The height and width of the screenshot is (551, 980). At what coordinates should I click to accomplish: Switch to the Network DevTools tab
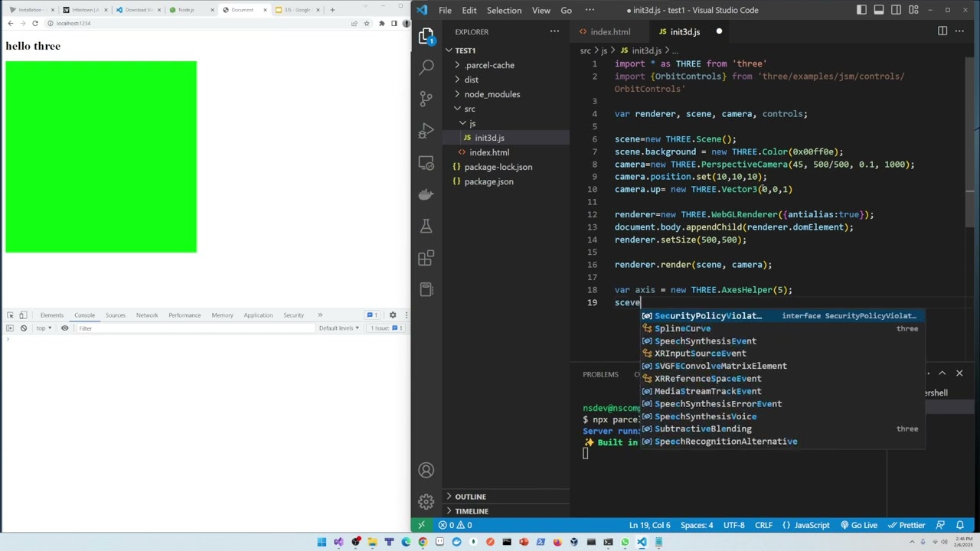[147, 315]
